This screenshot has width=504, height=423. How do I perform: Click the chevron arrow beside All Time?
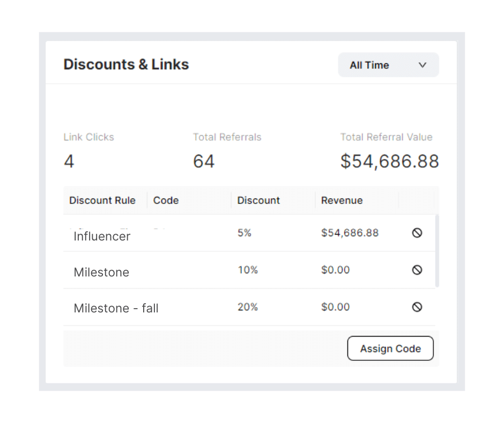click(423, 65)
